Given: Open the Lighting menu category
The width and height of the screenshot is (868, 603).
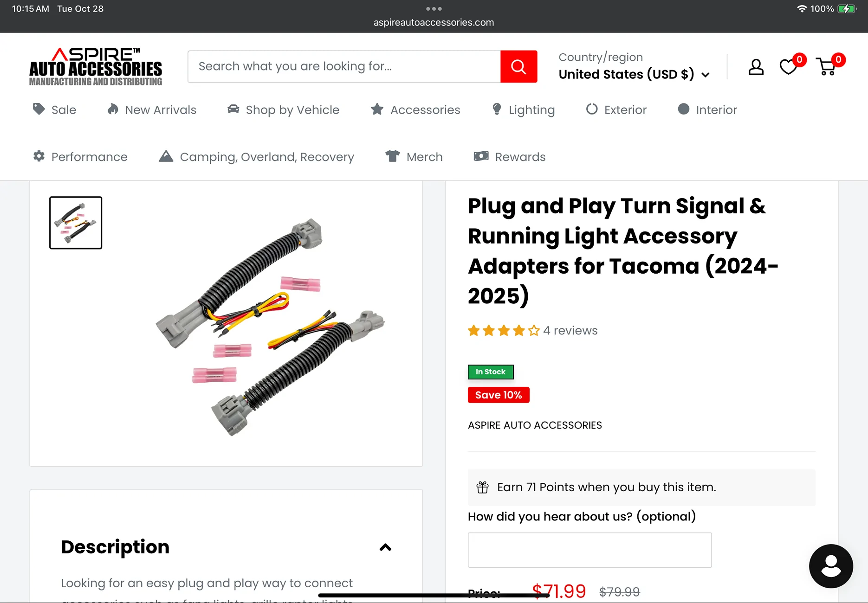Looking at the screenshot, I should coord(523,110).
